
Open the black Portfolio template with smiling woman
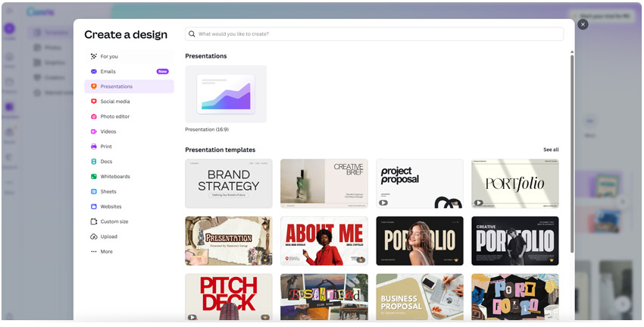(420, 241)
